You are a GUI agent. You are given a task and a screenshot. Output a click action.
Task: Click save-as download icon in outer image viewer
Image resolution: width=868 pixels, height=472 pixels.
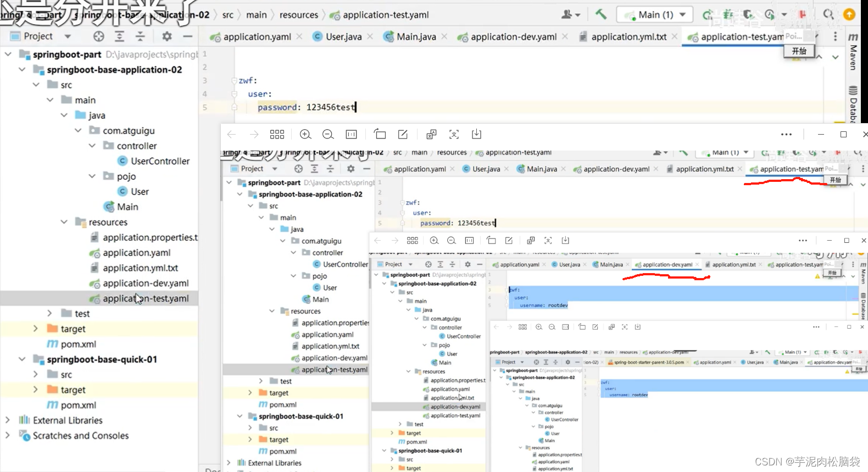point(476,134)
